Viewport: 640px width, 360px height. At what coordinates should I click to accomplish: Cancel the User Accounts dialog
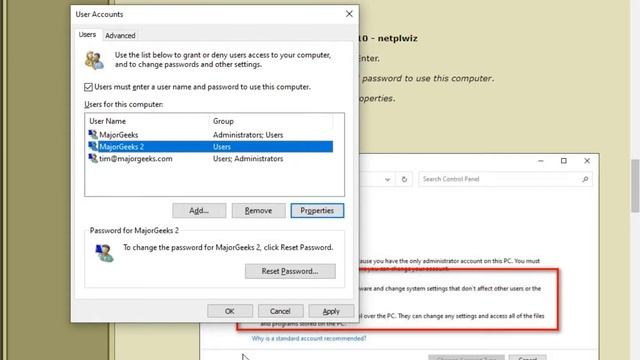pyautogui.click(x=280, y=311)
